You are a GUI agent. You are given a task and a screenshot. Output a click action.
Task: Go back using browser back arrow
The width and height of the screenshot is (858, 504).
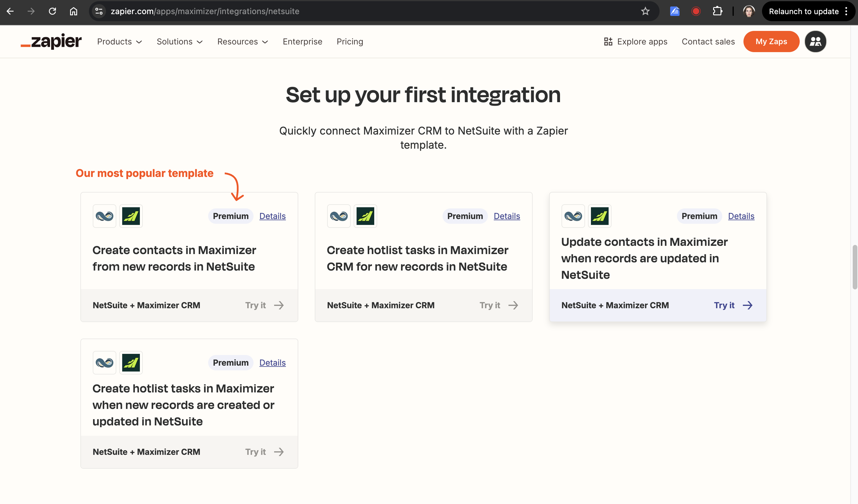[10, 11]
